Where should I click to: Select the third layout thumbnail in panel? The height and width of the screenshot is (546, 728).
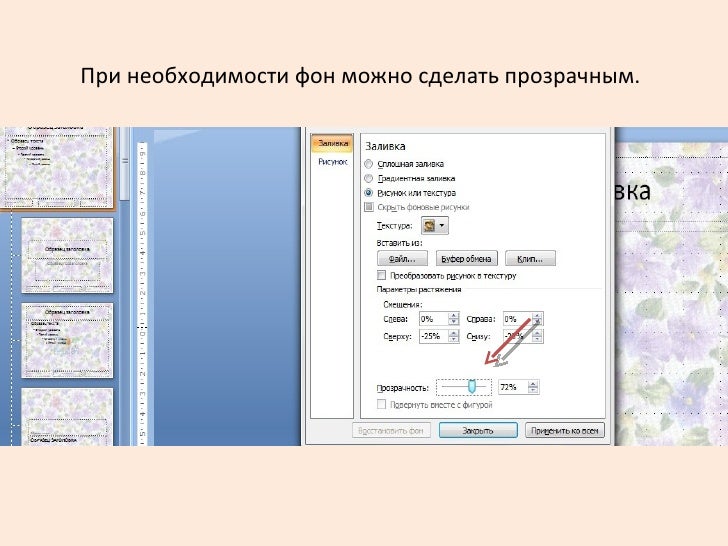67,340
